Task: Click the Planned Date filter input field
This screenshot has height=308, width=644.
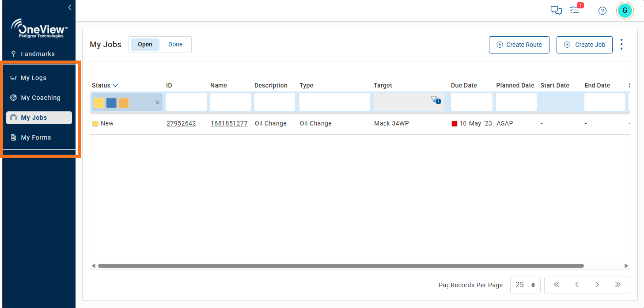Action: click(x=516, y=102)
